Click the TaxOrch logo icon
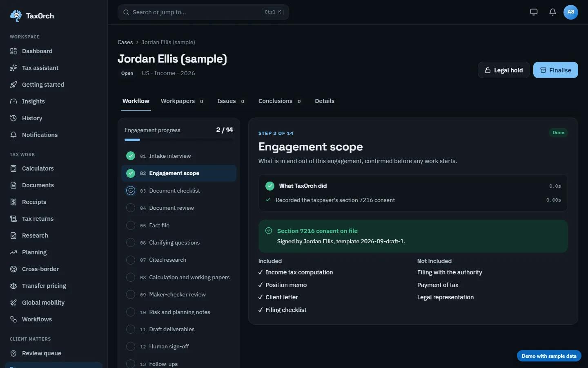 coord(16,16)
